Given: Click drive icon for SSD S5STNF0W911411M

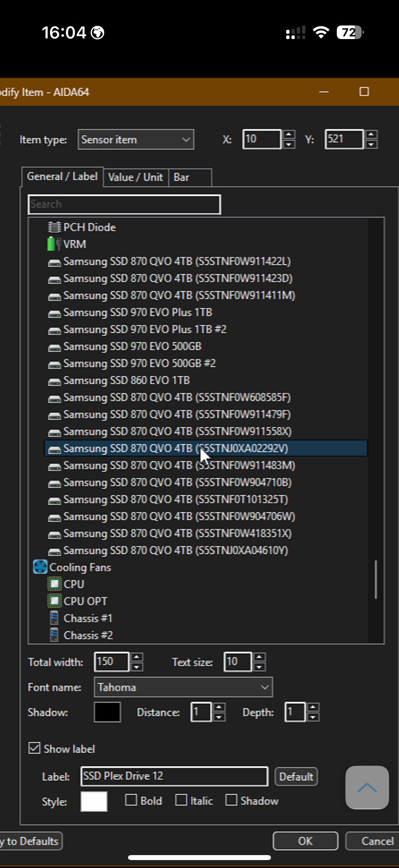Looking at the screenshot, I should tap(54, 297).
